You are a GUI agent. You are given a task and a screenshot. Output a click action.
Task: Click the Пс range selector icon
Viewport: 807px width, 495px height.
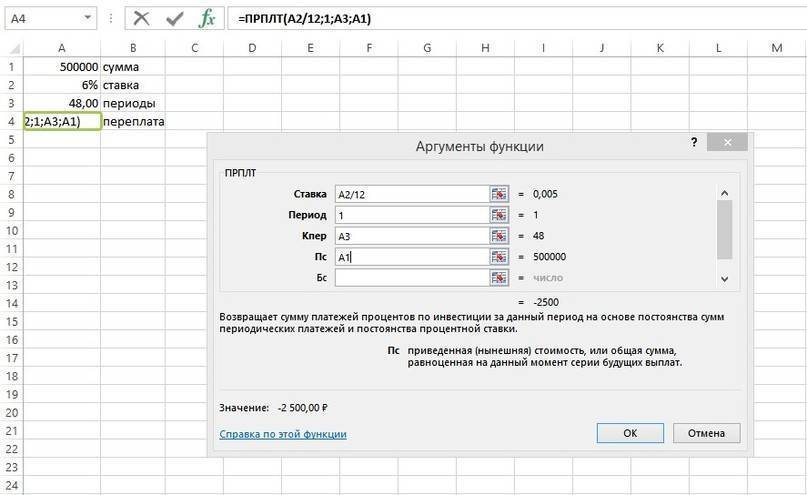[x=499, y=257]
